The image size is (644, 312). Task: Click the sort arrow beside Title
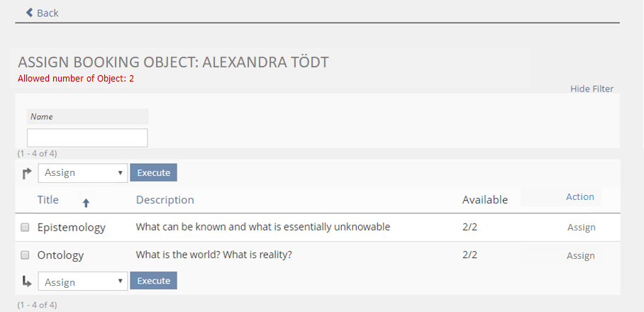tap(86, 203)
